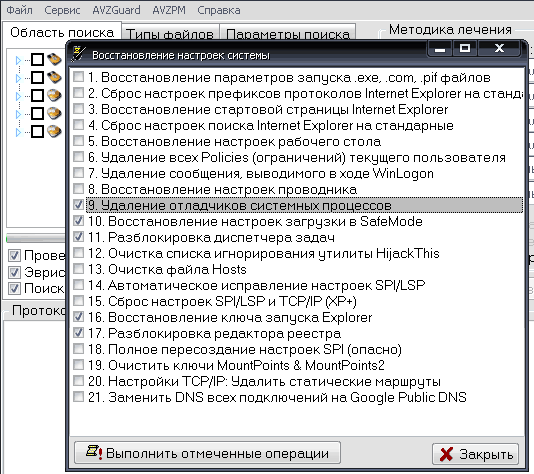
Task: Minimize the Восстановление настроек системы dialog
Action: (440, 49)
